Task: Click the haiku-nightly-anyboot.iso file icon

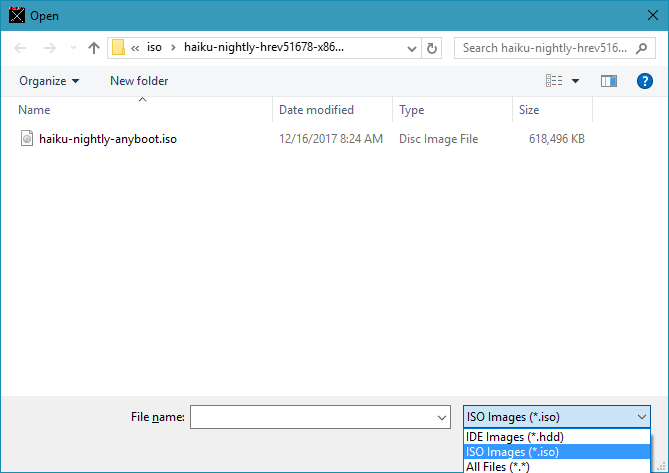Action: click(27, 139)
